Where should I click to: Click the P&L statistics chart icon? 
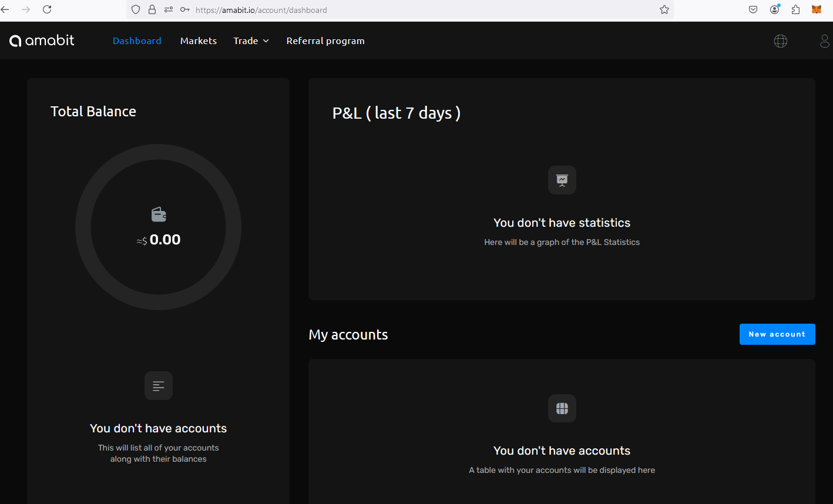562,180
